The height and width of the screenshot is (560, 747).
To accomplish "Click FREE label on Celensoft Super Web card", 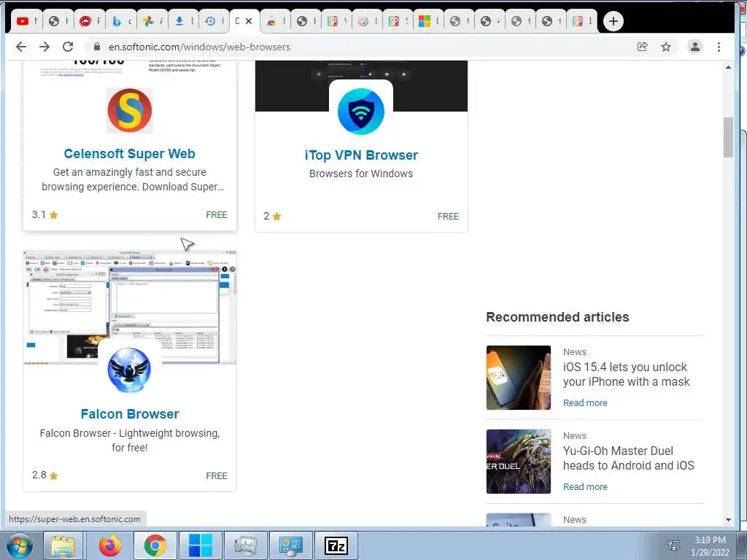I will tap(216, 215).
